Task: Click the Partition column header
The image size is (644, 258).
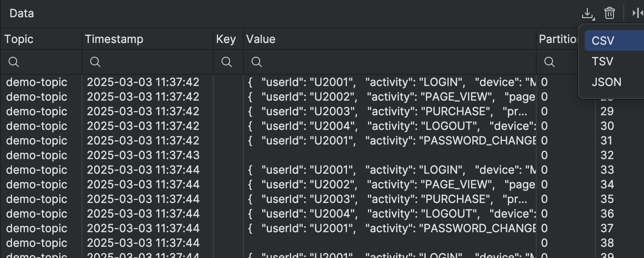Action: click(x=558, y=39)
